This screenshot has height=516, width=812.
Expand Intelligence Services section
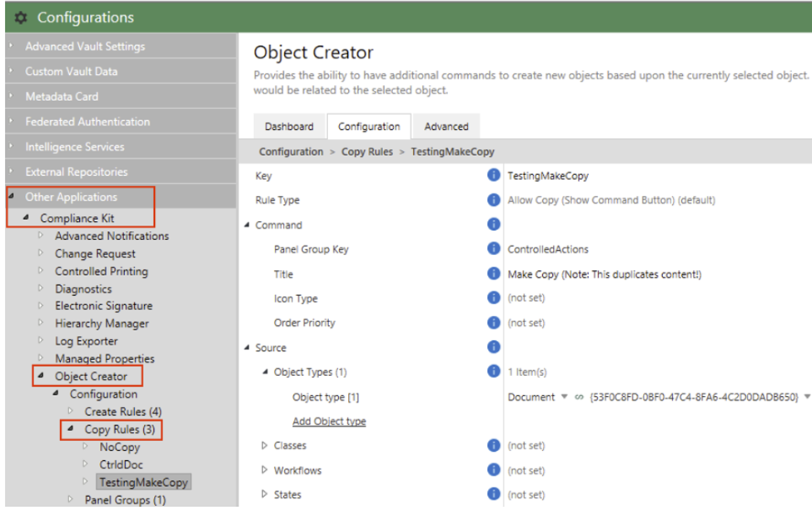11,146
